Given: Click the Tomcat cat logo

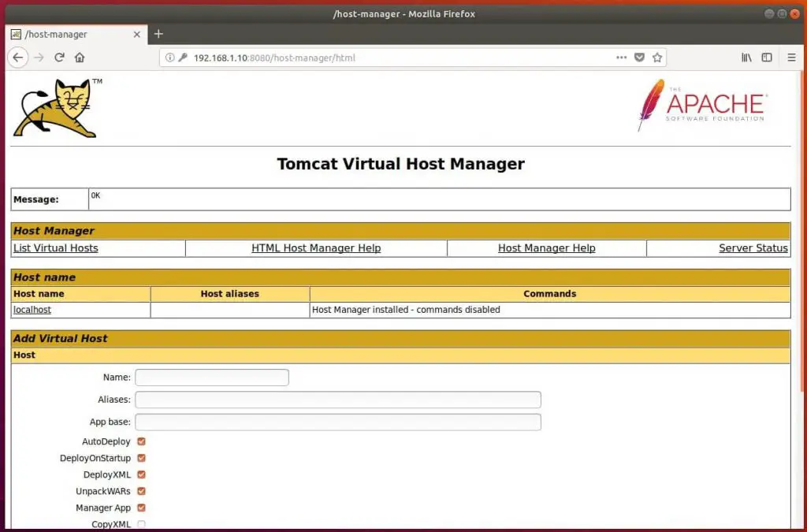Looking at the screenshot, I should [x=58, y=107].
